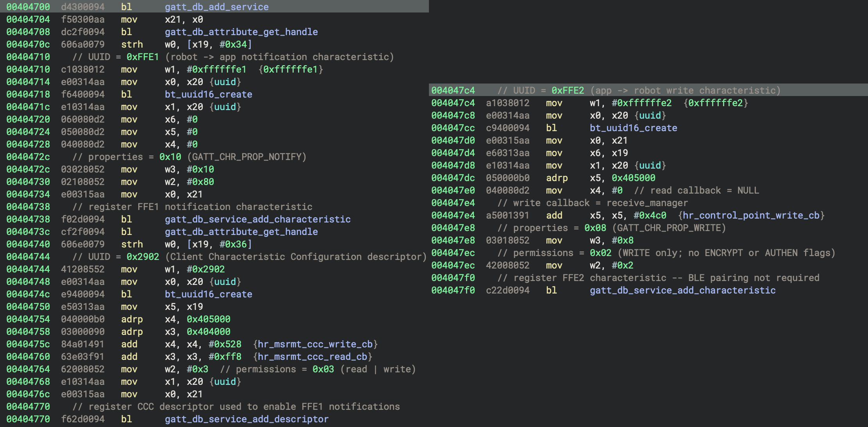Image resolution: width=868 pixels, height=427 pixels.
Task: Click 0x405000 in the adrp x4 instruction
Action: point(208,319)
